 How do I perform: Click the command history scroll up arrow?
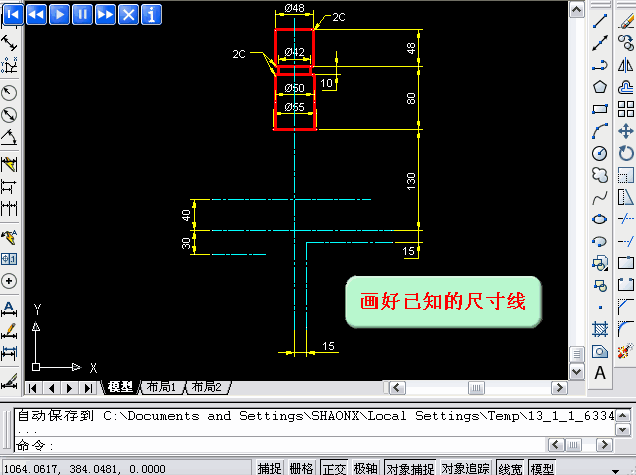623,415
